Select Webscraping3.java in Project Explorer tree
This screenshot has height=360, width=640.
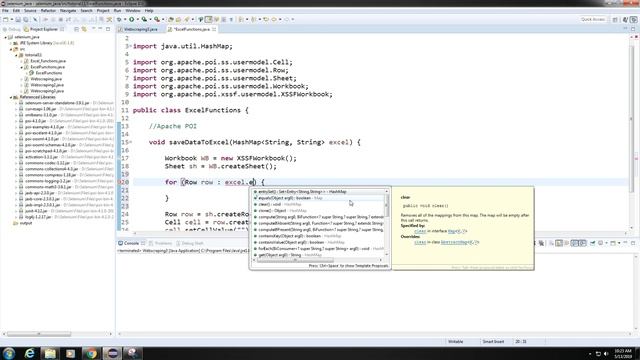tap(47, 91)
